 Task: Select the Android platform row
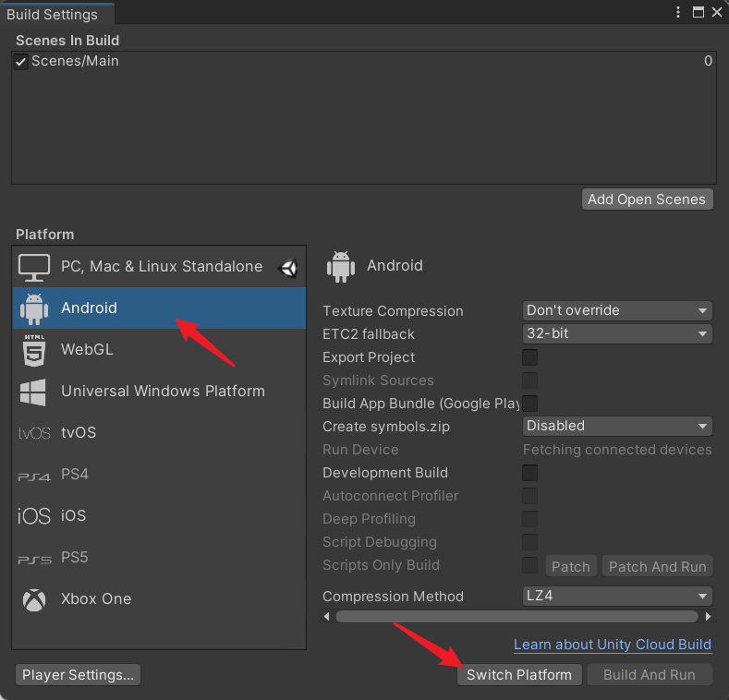tap(159, 308)
